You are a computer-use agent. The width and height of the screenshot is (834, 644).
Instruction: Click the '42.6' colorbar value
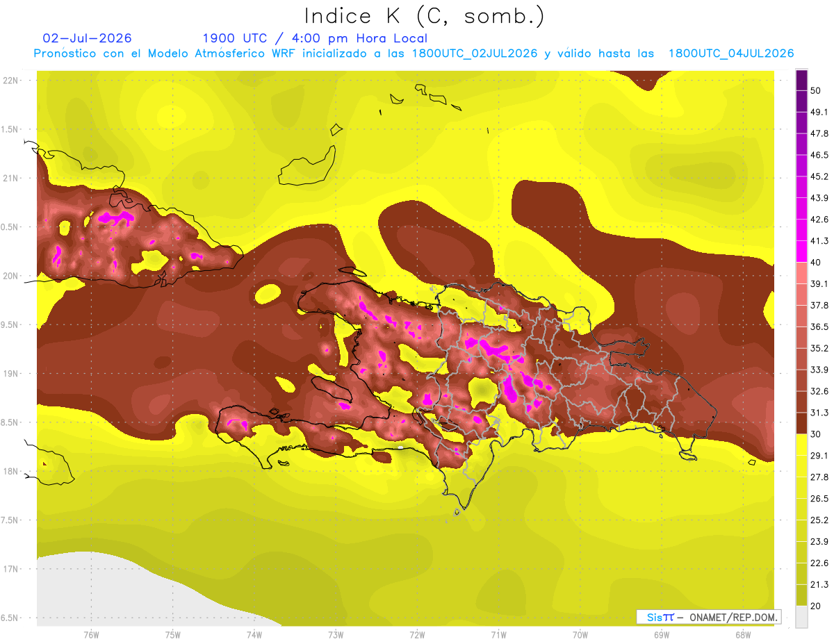819,220
